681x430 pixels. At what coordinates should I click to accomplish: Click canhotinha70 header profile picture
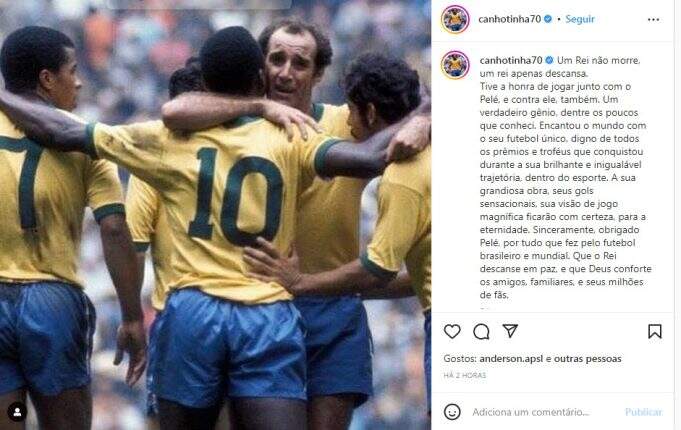455,20
